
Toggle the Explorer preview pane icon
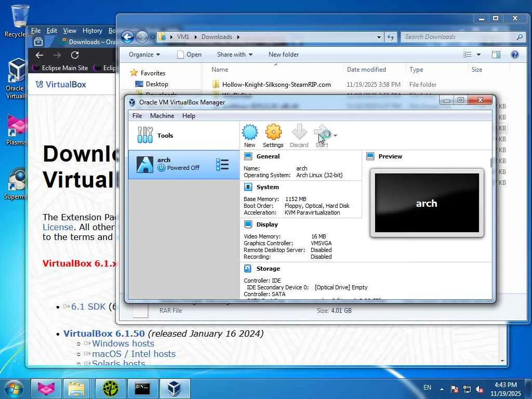496,55
